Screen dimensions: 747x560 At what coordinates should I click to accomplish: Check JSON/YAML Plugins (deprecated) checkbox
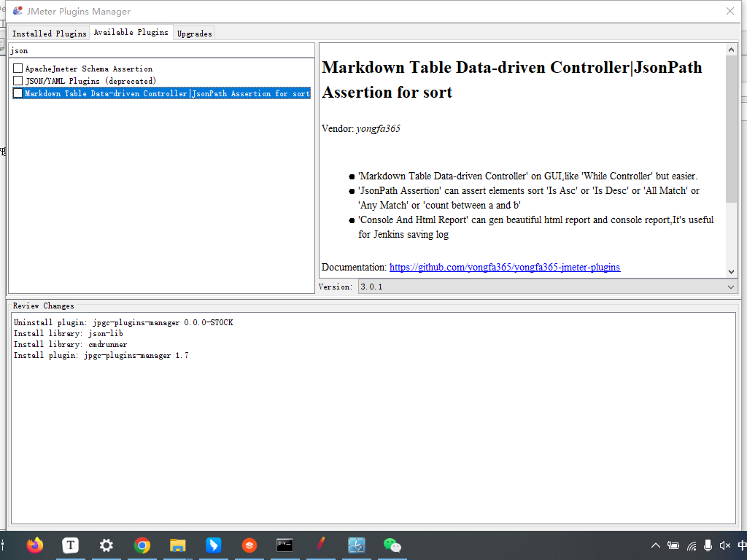click(x=18, y=81)
